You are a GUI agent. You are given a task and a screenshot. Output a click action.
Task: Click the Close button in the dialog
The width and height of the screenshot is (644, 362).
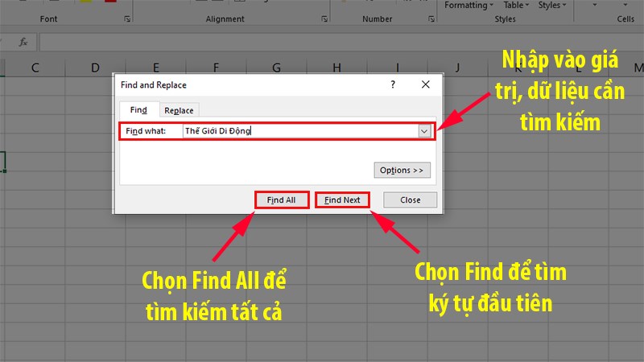tap(410, 200)
